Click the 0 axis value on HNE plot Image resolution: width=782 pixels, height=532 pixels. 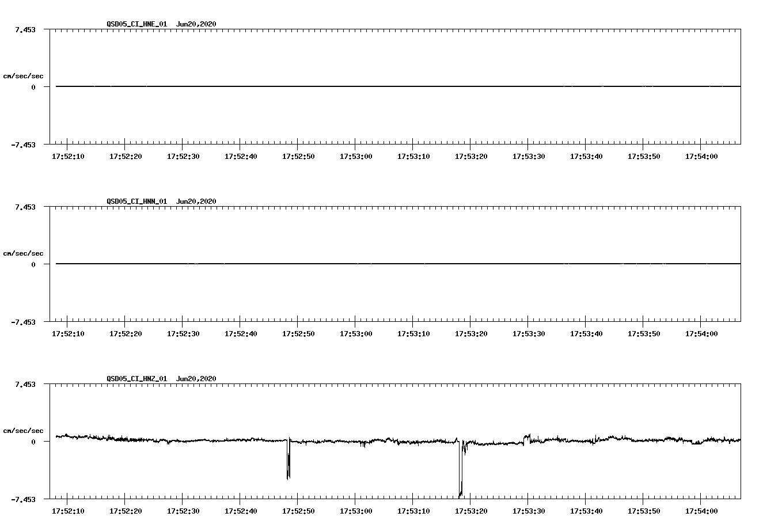coord(33,87)
